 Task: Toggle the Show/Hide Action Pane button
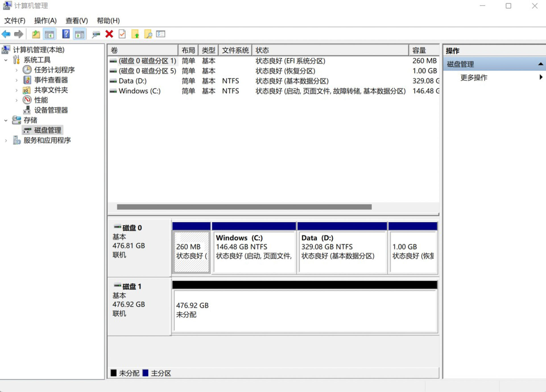(x=79, y=34)
